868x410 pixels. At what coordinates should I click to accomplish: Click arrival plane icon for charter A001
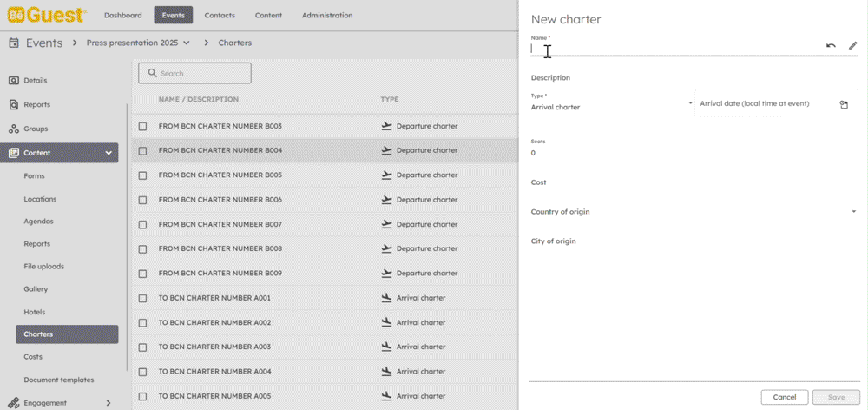387,298
